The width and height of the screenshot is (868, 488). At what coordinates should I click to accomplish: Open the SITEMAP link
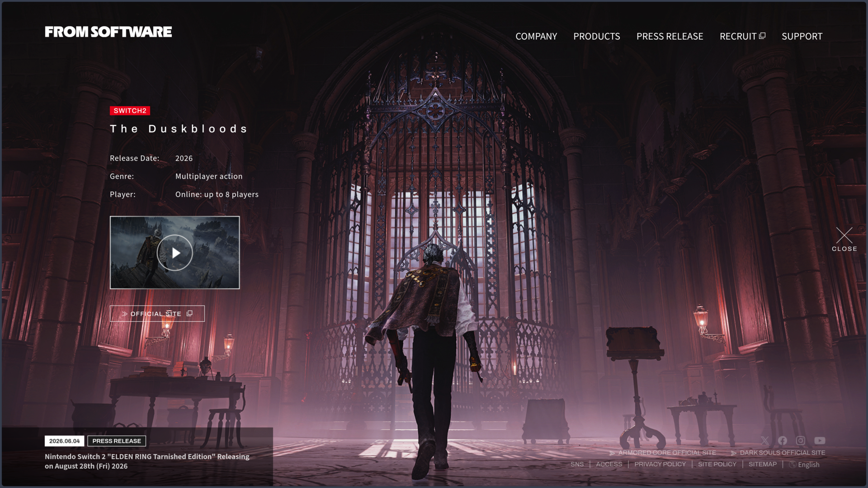coord(763,465)
